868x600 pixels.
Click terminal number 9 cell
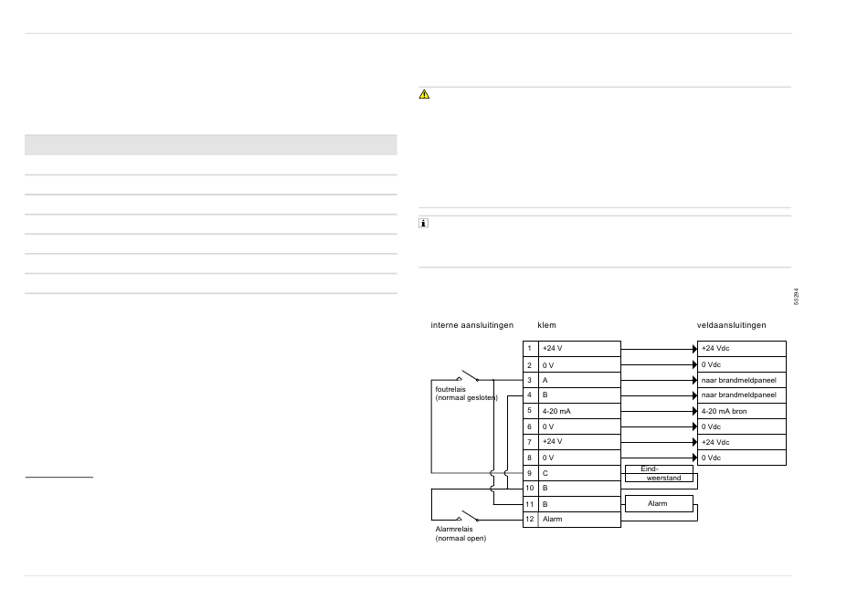click(530, 473)
